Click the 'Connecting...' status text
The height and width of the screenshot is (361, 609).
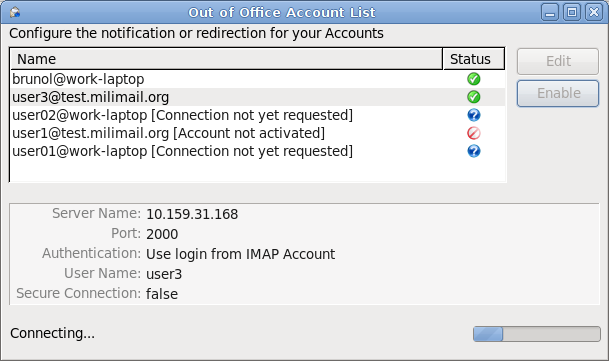(52, 333)
